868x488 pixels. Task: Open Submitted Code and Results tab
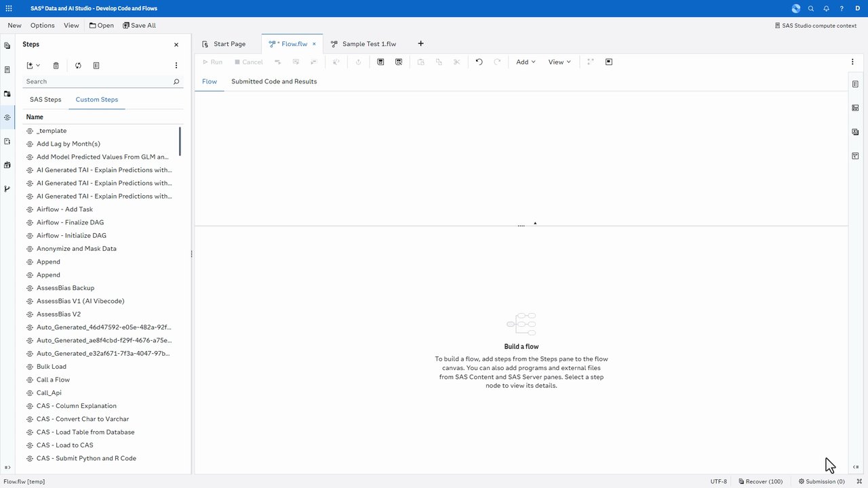[274, 81]
